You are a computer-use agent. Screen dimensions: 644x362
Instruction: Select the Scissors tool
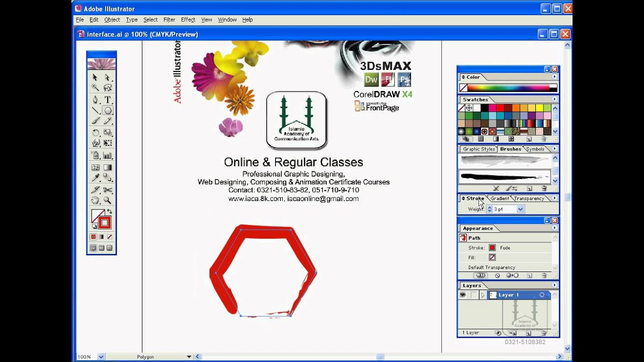click(107, 190)
